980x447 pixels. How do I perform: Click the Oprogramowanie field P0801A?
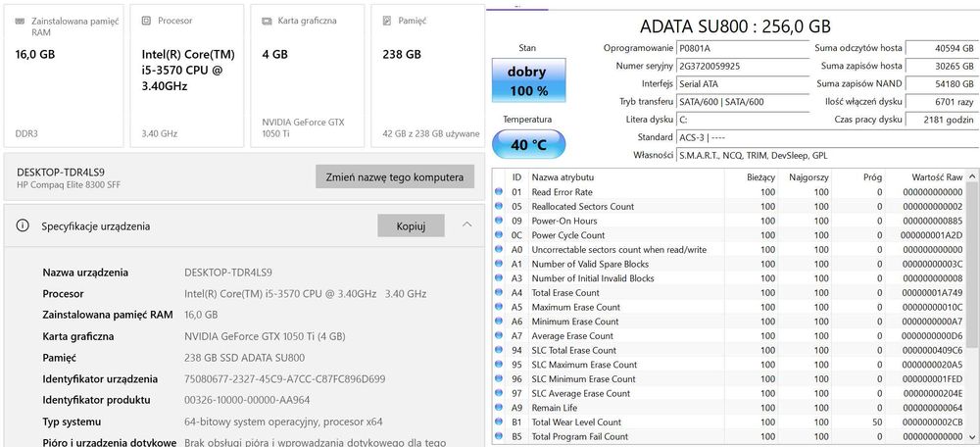pos(743,48)
